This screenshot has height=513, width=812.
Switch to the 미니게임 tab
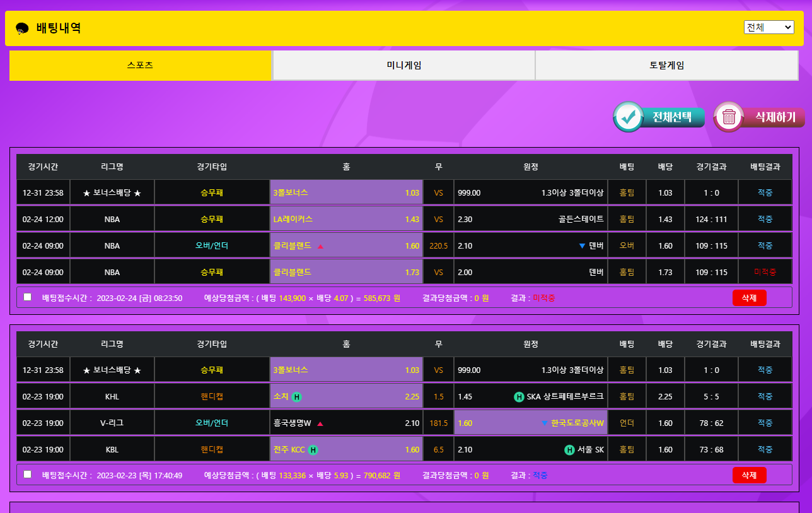(x=403, y=66)
